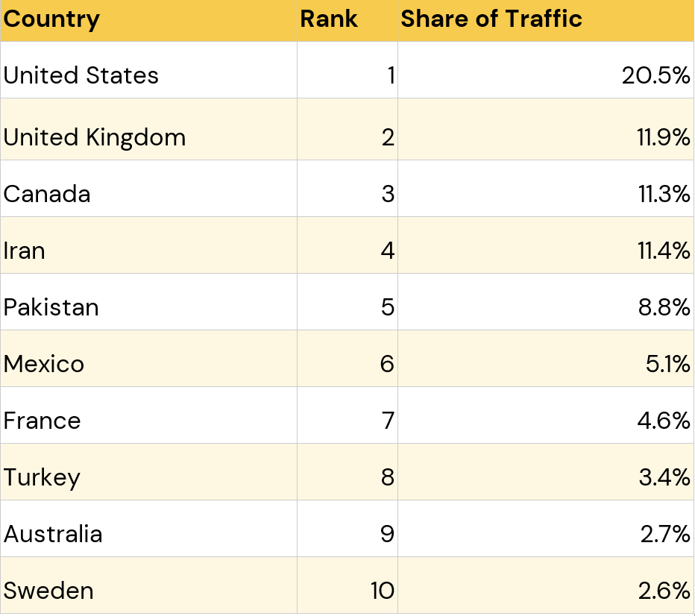Image resolution: width=695 pixels, height=616 pixels.
Task: Click the Rank column header
Action: pyautogui.click(x=329, y=19)
